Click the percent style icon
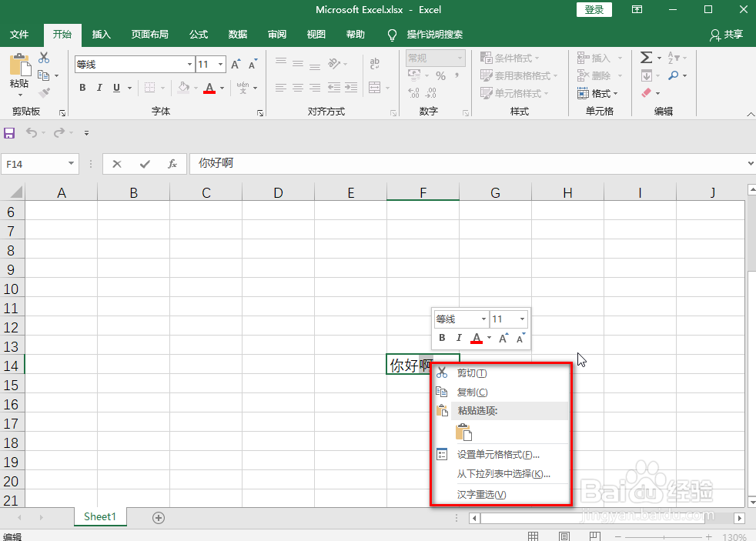The height and width of the screenshot is (541, 756). 440,75
